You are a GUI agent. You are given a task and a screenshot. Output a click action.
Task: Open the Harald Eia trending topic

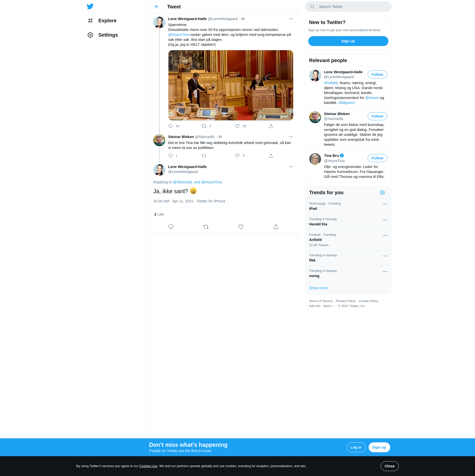[348, 222]
